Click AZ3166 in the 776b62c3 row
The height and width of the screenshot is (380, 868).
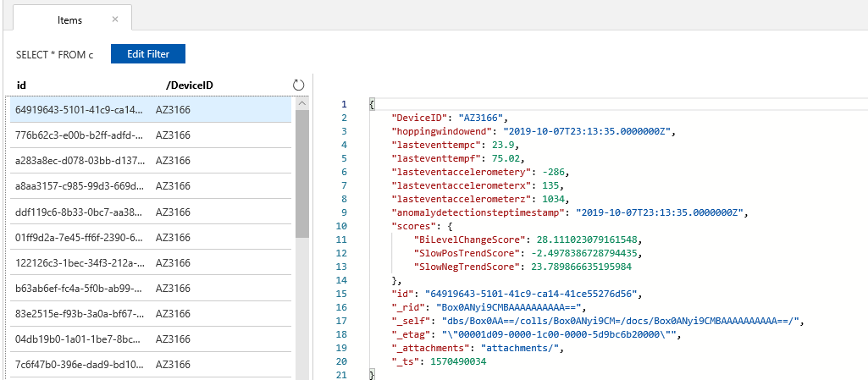pos(173,135)
